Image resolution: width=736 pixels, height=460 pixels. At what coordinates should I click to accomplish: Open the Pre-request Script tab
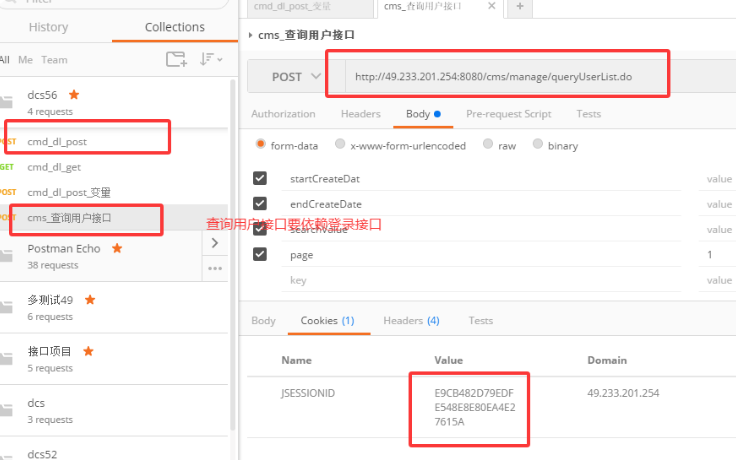508,114
